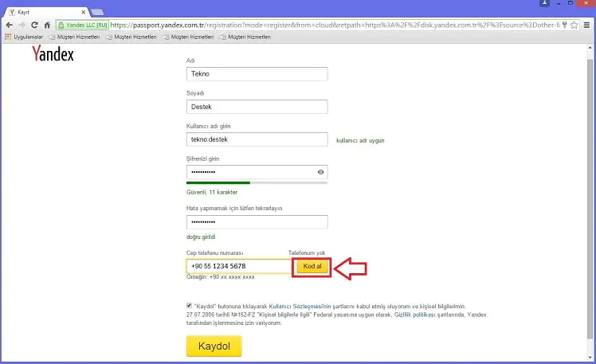Viewport: 596px width, 364px height.
Task: Open the fourth Müşteri Hizmetleri bookmark
Action: click(245, 37)
